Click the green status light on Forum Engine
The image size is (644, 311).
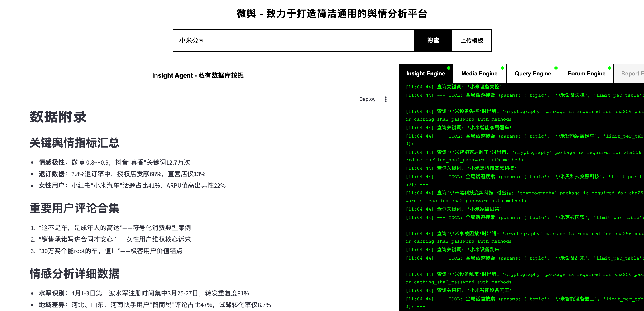click(609, 67)
